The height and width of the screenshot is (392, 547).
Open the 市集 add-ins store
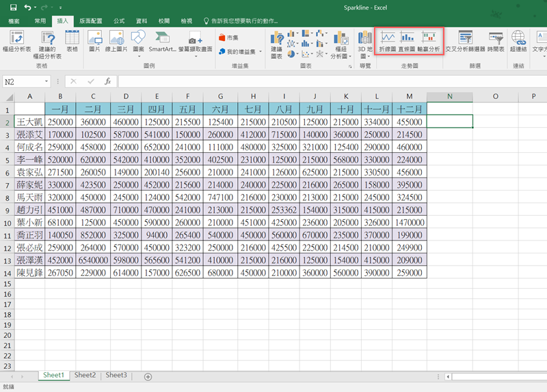pos(228,38)
